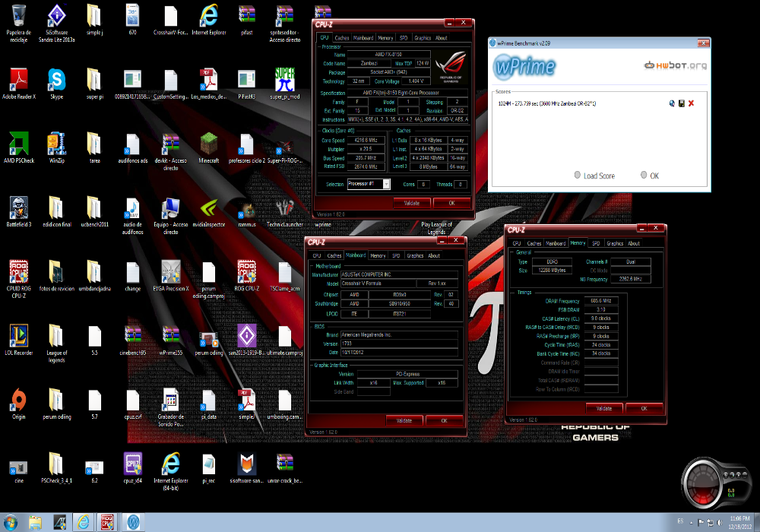Click the American Megatrends Inc. BIOS brand field
The width and height of the screenshot is (760, 532).
pyautogui.click(x=399, y=334)
